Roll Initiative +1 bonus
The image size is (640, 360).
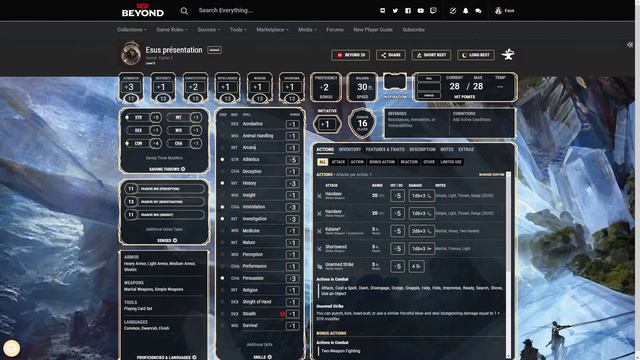[327, 124]
